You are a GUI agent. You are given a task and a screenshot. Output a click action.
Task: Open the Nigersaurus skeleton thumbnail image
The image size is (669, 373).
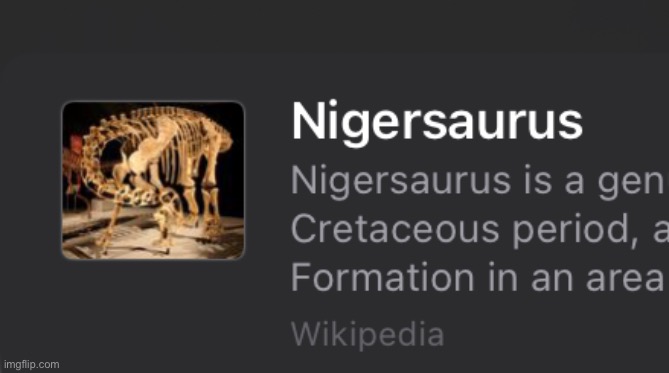coord(153,180)
